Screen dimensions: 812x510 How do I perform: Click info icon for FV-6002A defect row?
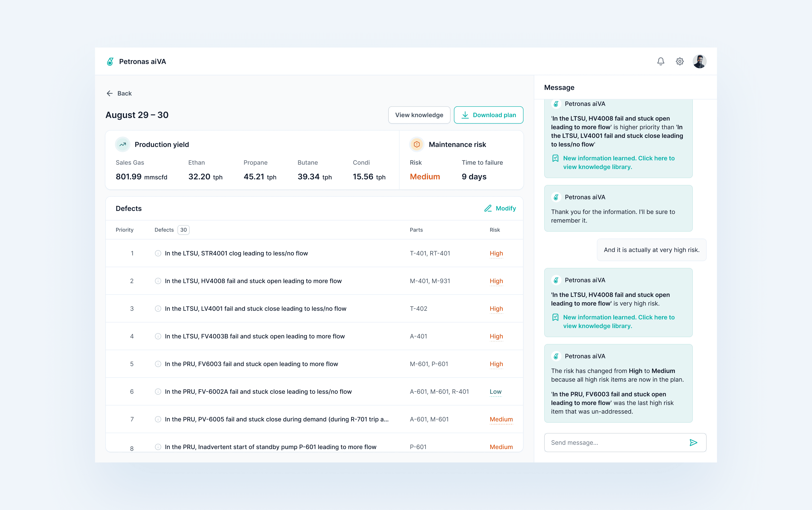(158, 392)
